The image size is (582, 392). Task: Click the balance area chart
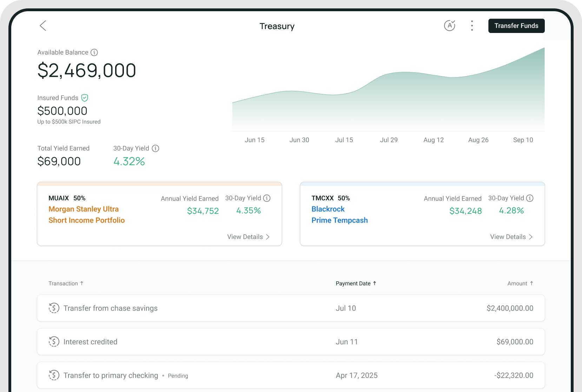pyautogui.click(x=388, y=89)
